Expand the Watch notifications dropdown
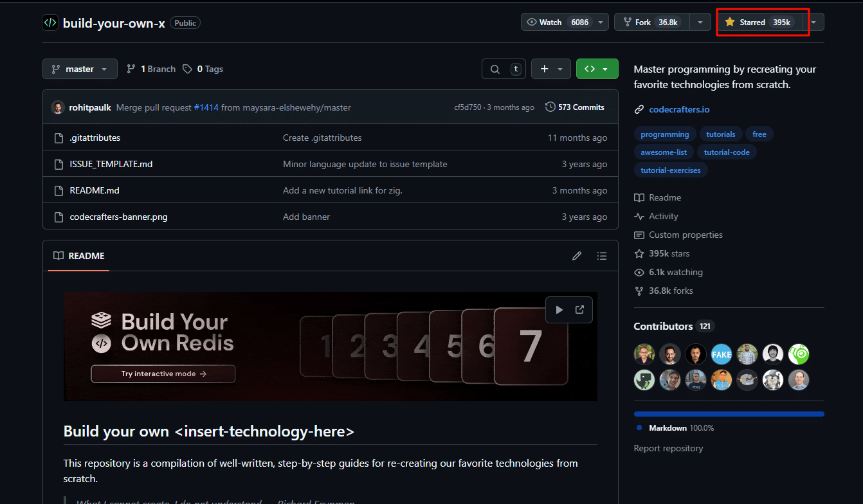 click(601, 22)
